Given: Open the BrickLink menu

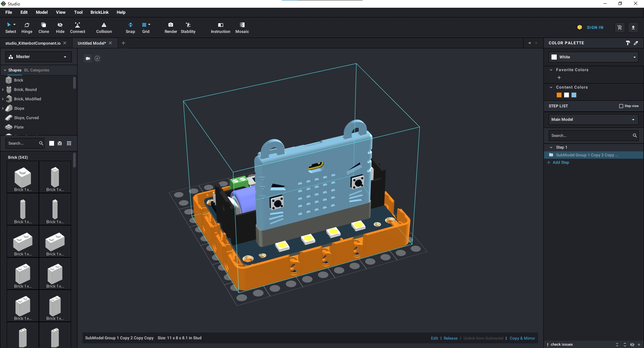Looking at the screenshot, I should tap(99, 12).
